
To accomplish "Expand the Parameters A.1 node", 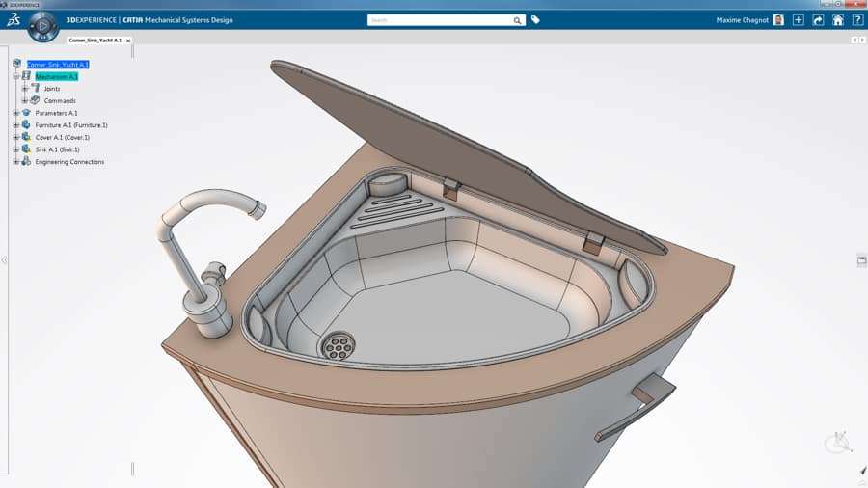I will coord(16,113).
